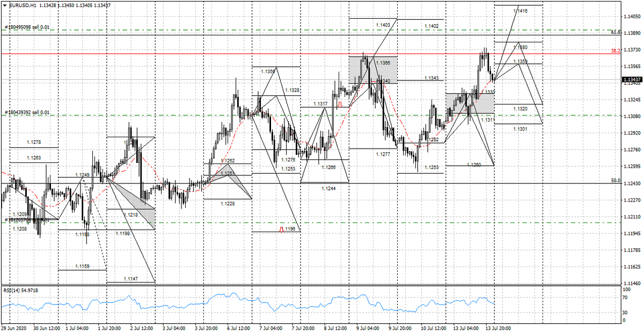Select the 1.1356 level label
644x334 pixels.
pyautogui.click(x=268, y=71)
